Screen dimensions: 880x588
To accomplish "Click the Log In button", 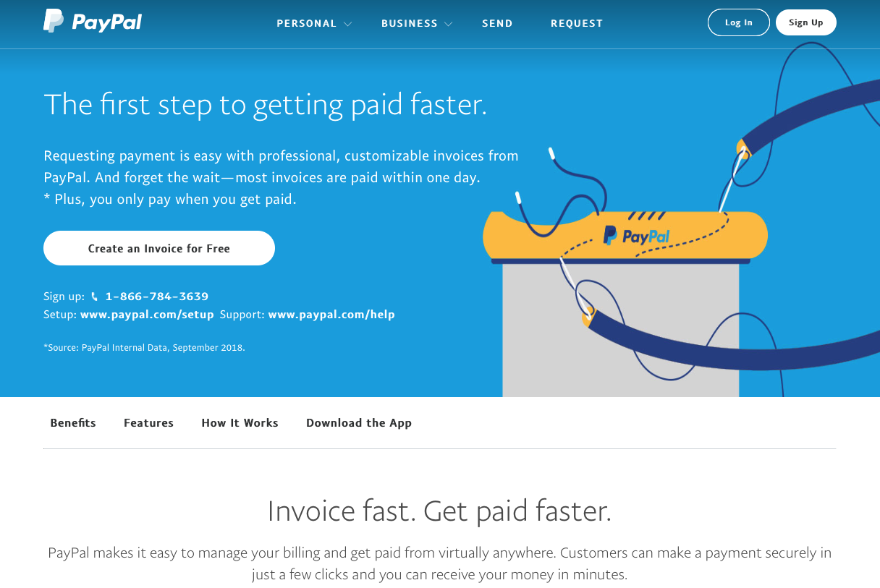I will tap(739, 22).
